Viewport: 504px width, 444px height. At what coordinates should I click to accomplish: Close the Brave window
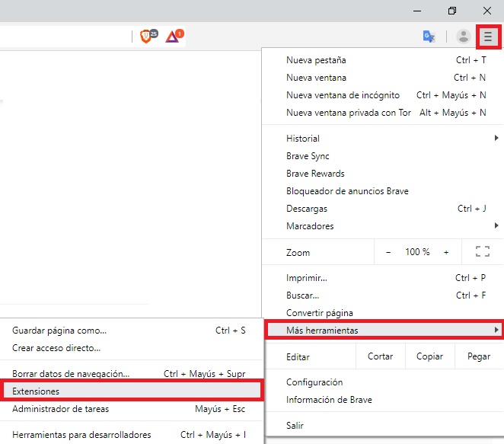[x=487, y=11]
